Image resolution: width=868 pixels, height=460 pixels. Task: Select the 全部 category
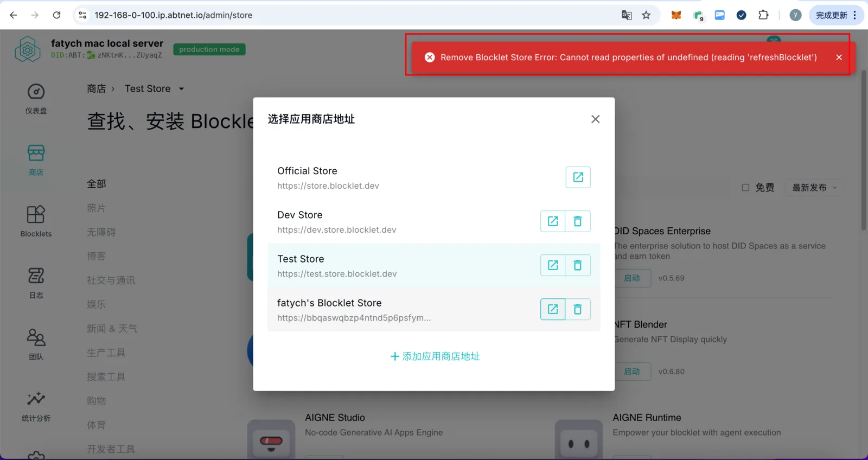97,184
